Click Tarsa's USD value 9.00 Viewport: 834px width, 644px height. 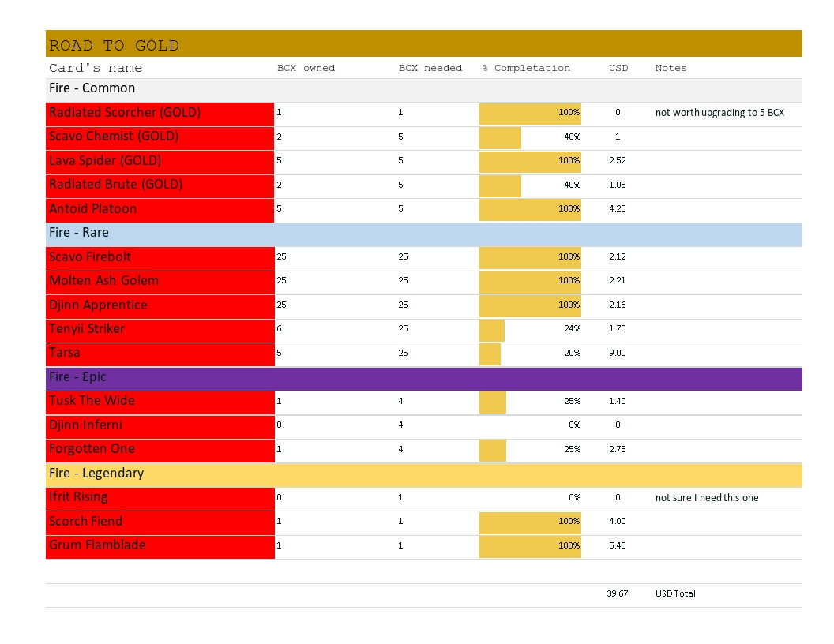618,353
